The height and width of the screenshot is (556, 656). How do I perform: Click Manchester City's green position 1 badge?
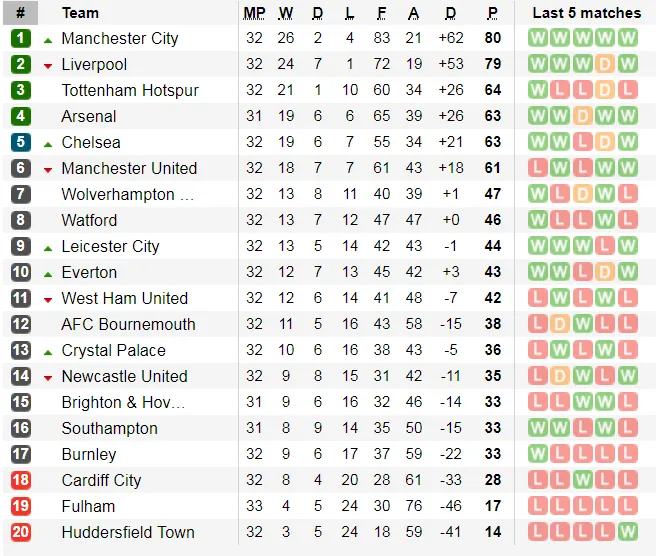pyautogui.click(x=21, y=38)
